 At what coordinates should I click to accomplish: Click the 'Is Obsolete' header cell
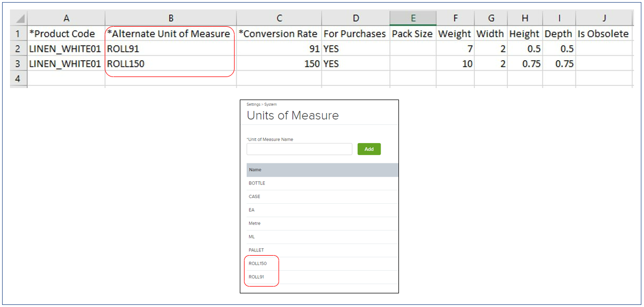[604, 34]
